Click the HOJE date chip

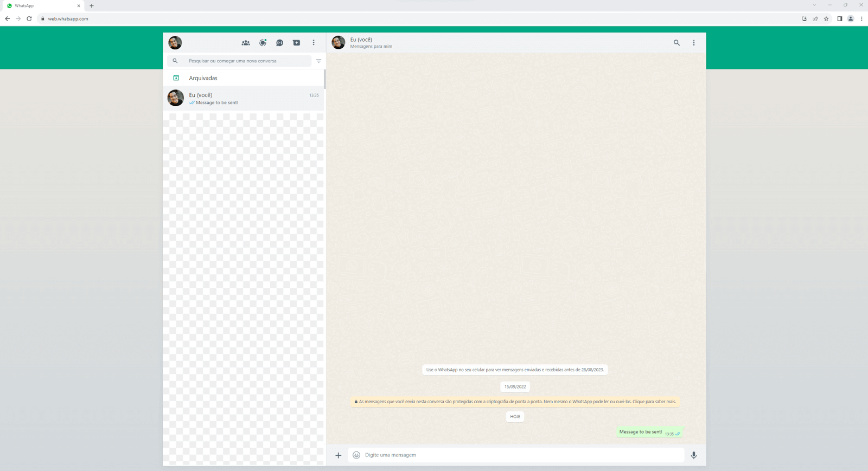[515, 417]
